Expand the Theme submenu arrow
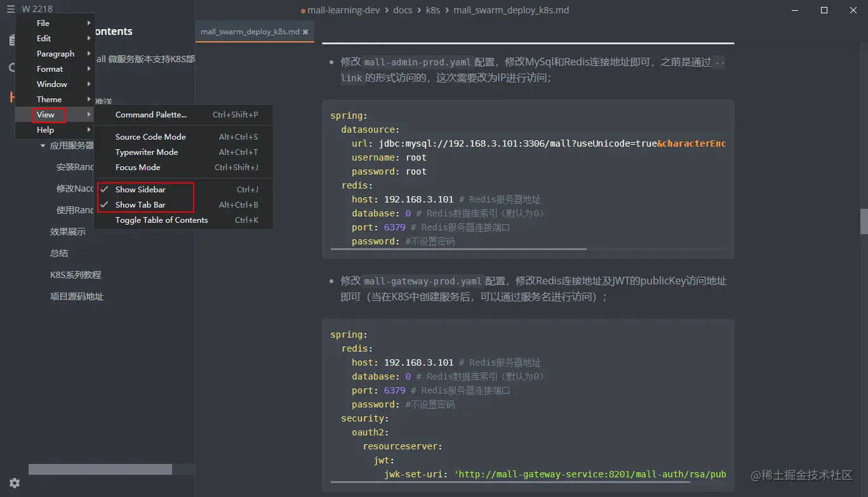Screen dimensions: 868x497 (x=89, y=100)
